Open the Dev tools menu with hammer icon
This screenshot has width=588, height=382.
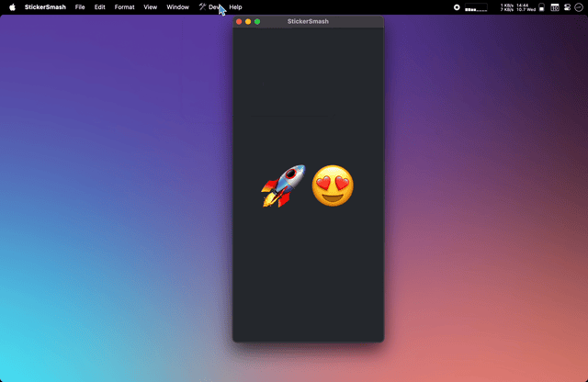coord(209,6)
